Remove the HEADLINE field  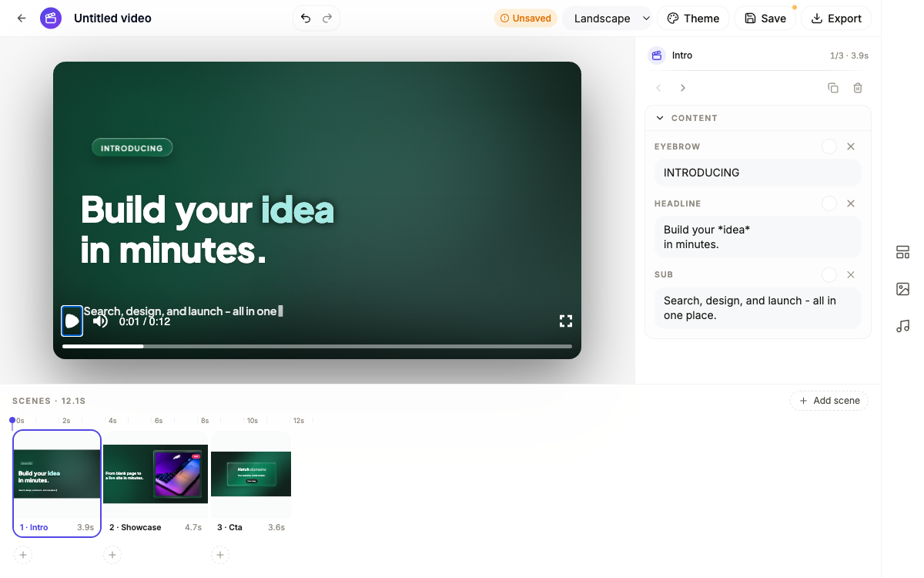851,203
